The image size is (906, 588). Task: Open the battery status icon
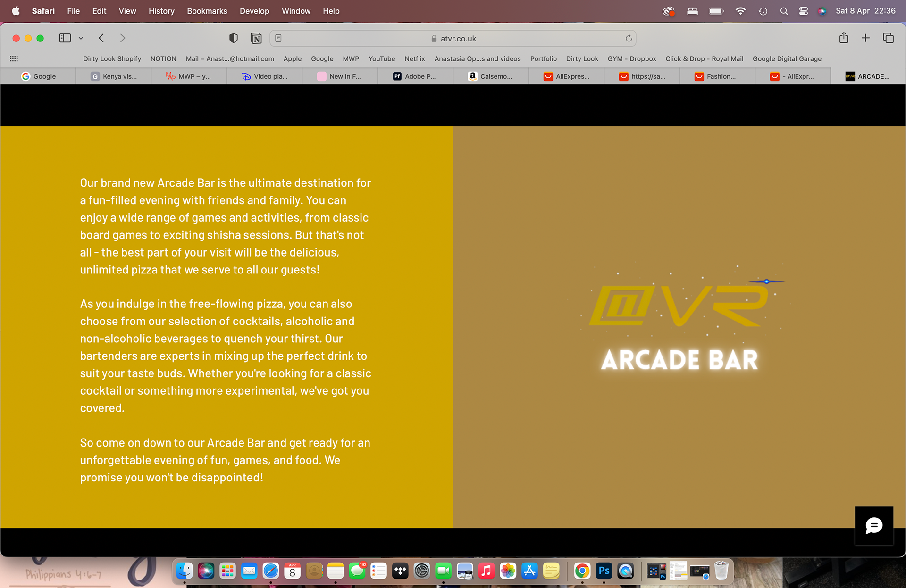tap(716, 11)
